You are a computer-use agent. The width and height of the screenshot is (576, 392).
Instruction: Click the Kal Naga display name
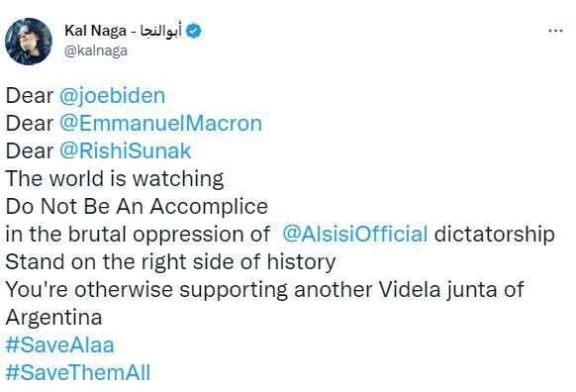pyautogui.click(x=96, y=31)
